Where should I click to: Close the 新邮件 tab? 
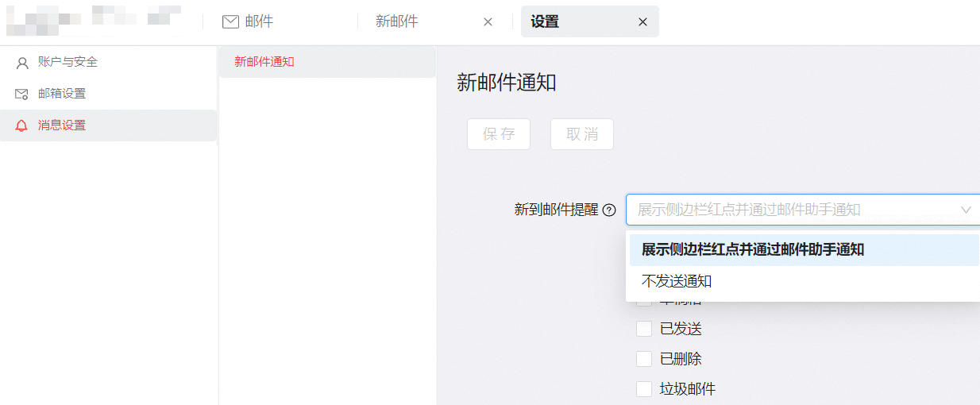pos(488,22)
